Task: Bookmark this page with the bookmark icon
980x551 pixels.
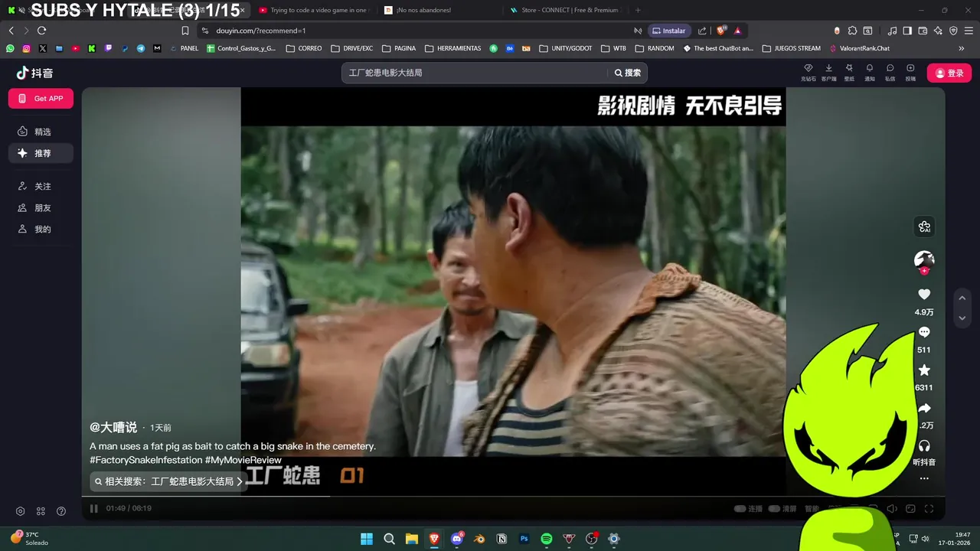Action: (185, 31)
